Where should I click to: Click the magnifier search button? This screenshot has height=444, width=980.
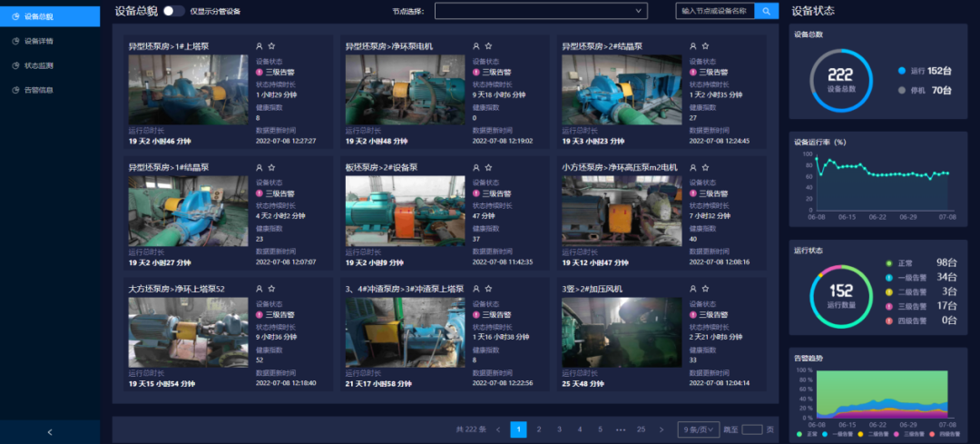point(767,11)
